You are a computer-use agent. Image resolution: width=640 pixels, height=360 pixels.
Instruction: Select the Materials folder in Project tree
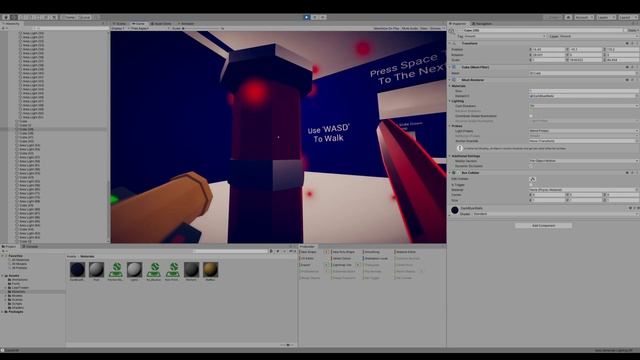[x=19, y=292]
